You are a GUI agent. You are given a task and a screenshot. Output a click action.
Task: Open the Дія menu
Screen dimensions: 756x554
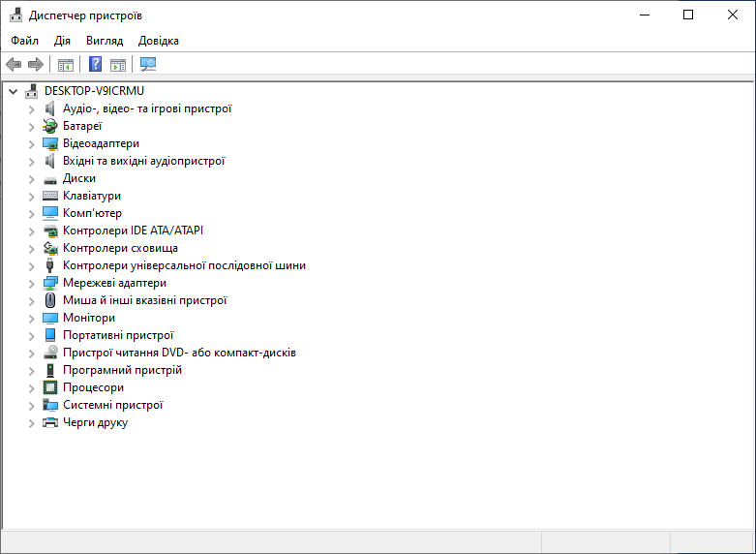tap(62, 41)
